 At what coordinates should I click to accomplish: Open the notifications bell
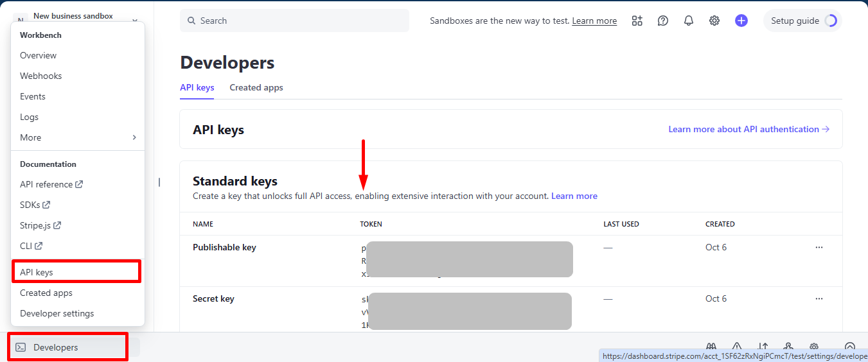[x=689, y=21]
